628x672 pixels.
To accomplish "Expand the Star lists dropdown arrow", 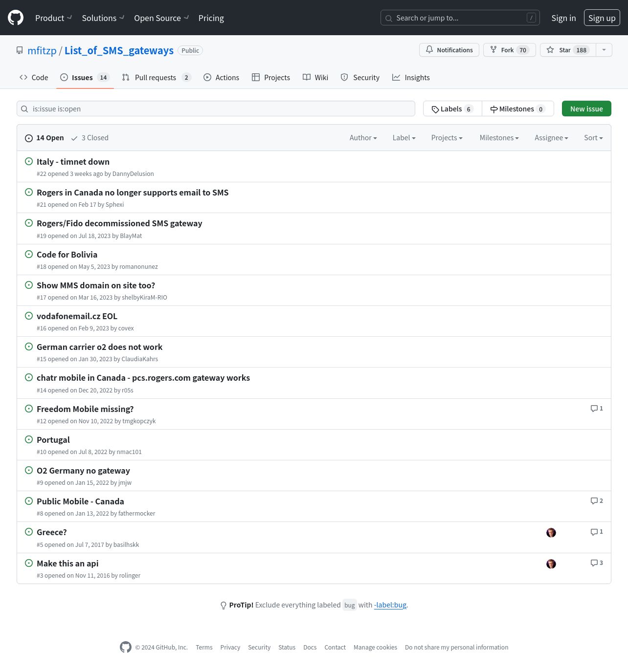I will point(604,50).
